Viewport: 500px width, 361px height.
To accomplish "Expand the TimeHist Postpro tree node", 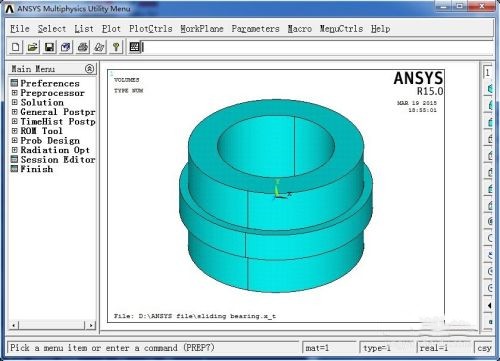I will tap(14, 121).
